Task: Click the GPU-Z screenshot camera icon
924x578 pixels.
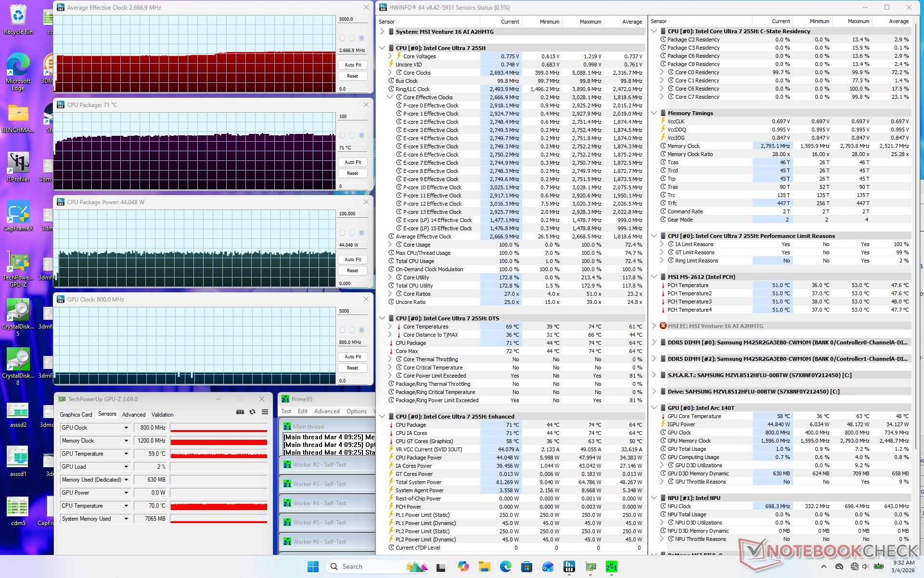Action: 240,412
